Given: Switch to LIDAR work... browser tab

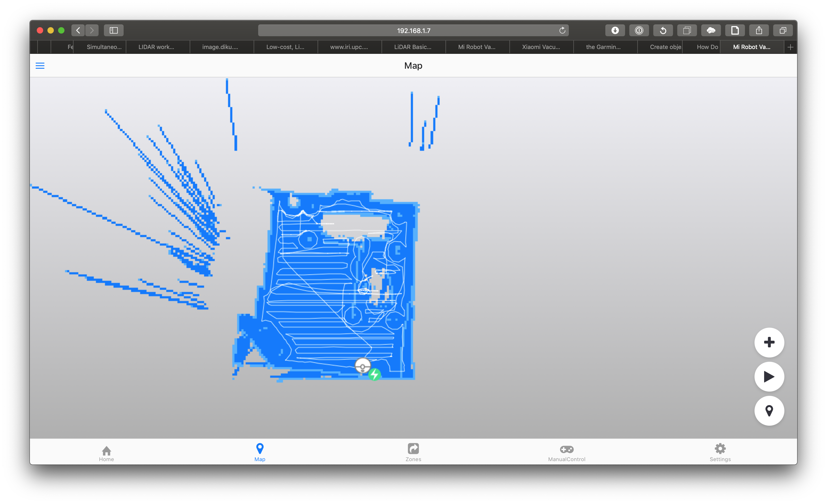Looking at the screenshot, I should pyautogui.click(x=156, y=47).
